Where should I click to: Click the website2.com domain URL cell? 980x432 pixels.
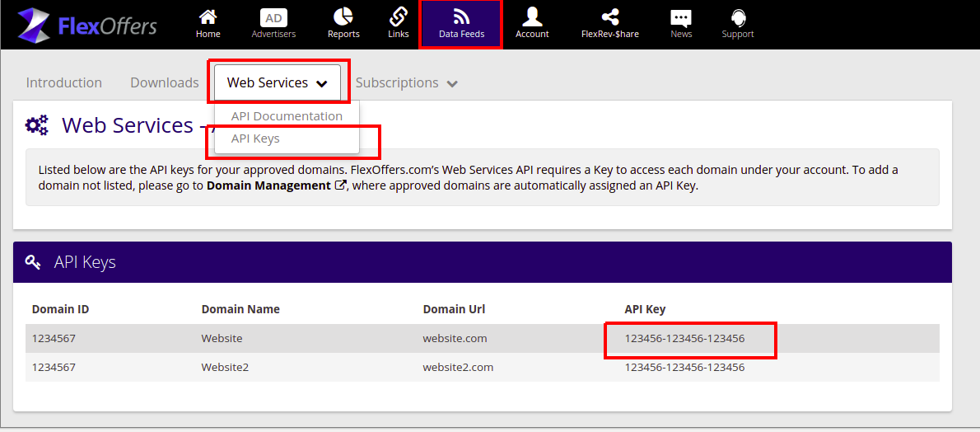point(458,367)
